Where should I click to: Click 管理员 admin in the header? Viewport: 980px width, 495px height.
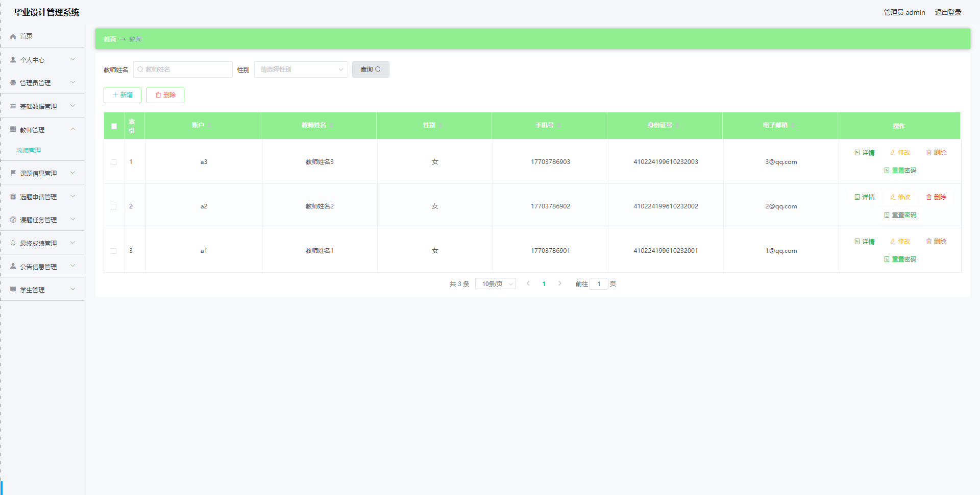pos(904,12)
